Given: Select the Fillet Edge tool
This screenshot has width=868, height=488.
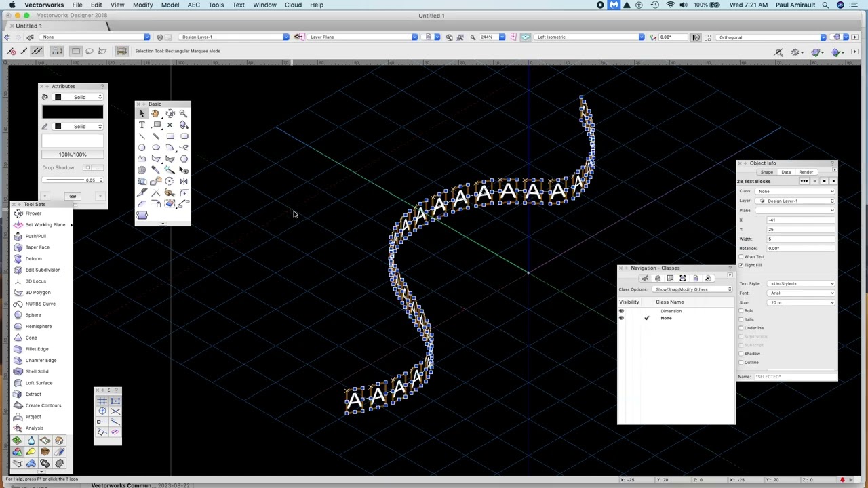Looking at the screenshot, I should (x=37, y=349).
